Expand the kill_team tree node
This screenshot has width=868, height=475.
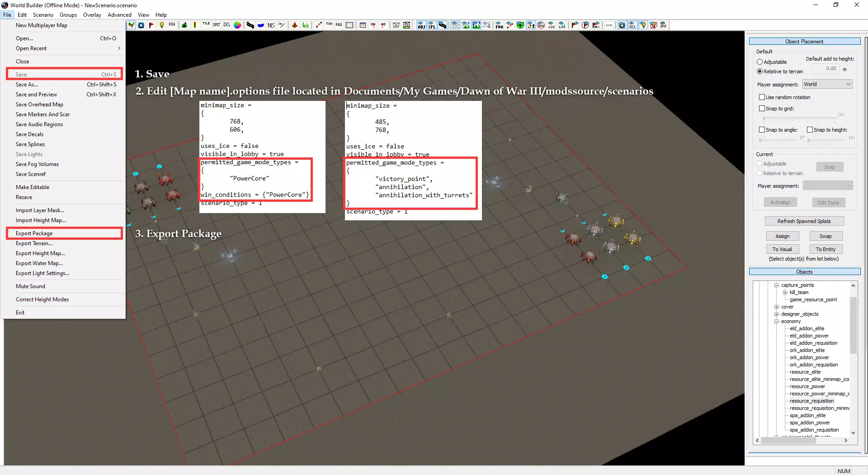(x=785, y=293)
